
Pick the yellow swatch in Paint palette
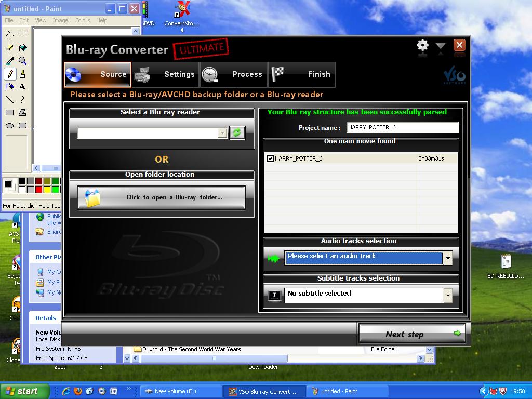[x=47, y=189]
